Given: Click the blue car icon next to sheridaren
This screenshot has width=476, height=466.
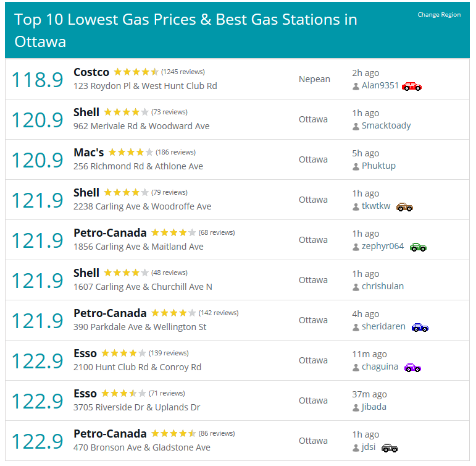Looking at the screenshot, I should pyautogui.click(x=420, y=328).
